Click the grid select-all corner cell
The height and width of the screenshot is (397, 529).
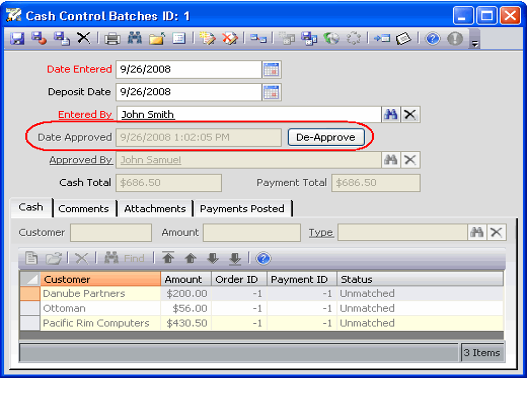pyautogui.click(x=30, y=279)
